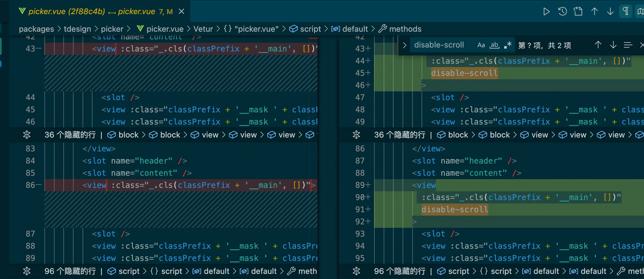Expand 36 hidden lines in left pane
The height and width of the screenshot is (279, 644).
tap(27, 135)
